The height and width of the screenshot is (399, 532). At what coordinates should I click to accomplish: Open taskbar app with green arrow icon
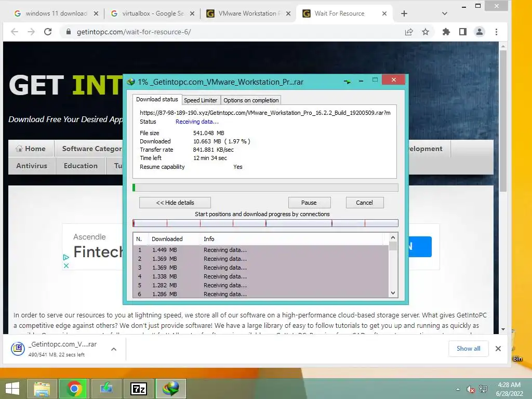coord(106,389)
